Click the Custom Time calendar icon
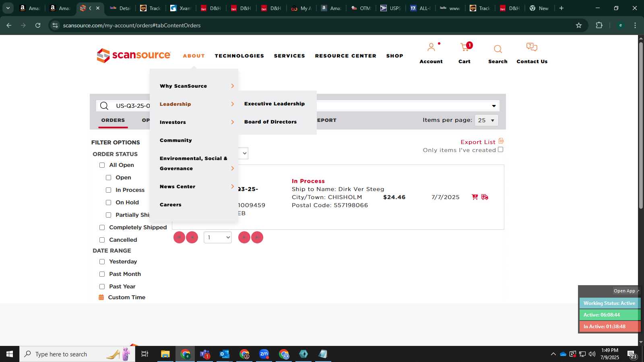 (x=101, y=297)
